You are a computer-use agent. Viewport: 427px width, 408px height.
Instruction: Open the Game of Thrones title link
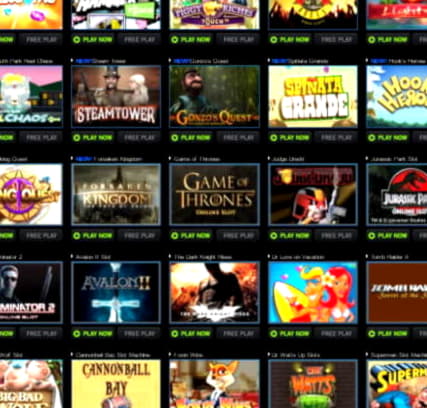click(197, 159)
